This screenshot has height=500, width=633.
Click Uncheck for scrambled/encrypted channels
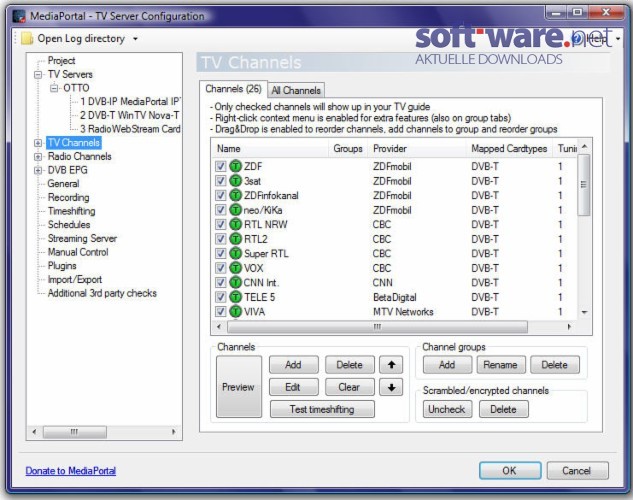click(447, 410)
